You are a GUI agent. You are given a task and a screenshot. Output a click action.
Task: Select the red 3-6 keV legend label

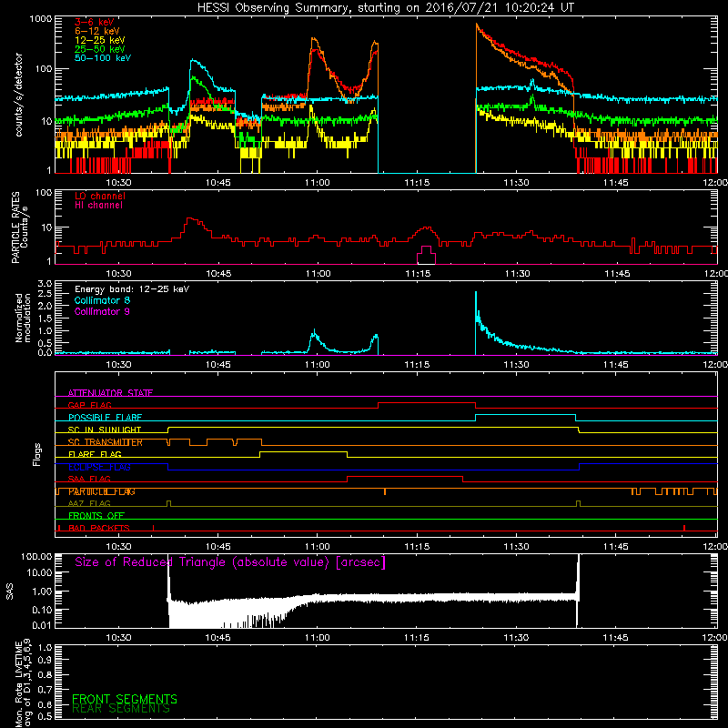(95, 22)
